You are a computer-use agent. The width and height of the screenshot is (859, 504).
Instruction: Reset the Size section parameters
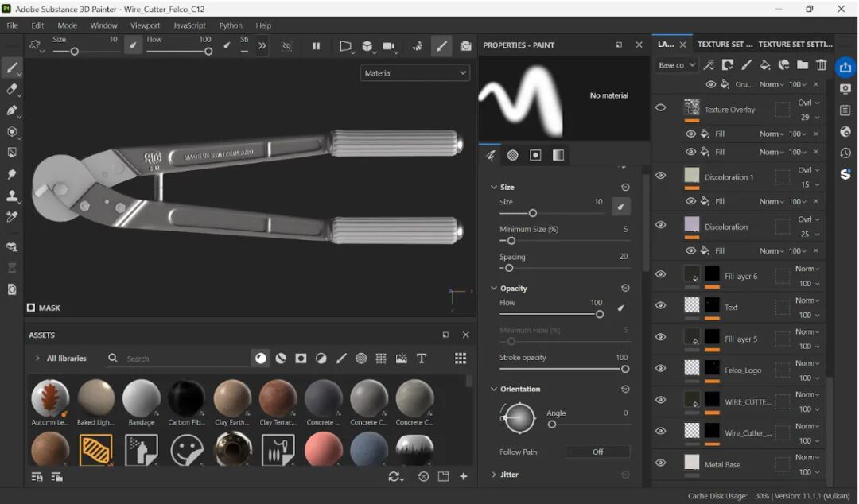[625, 188]
